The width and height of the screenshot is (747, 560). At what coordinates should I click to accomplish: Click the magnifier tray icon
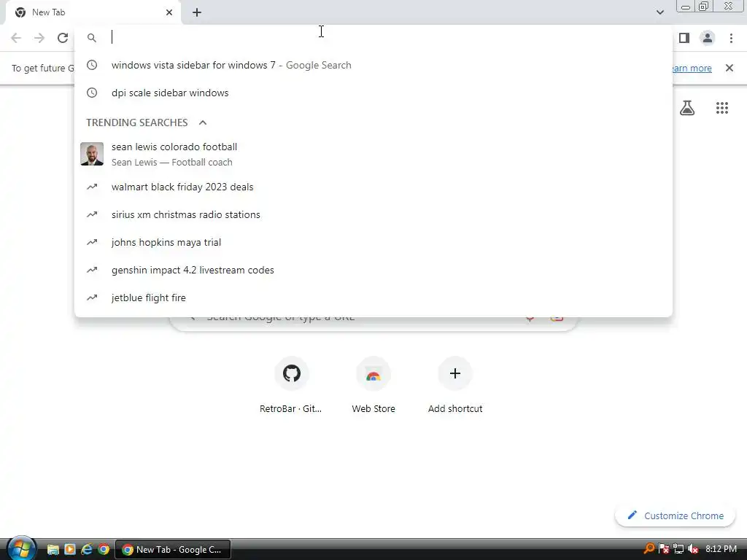tap(649, 548)
